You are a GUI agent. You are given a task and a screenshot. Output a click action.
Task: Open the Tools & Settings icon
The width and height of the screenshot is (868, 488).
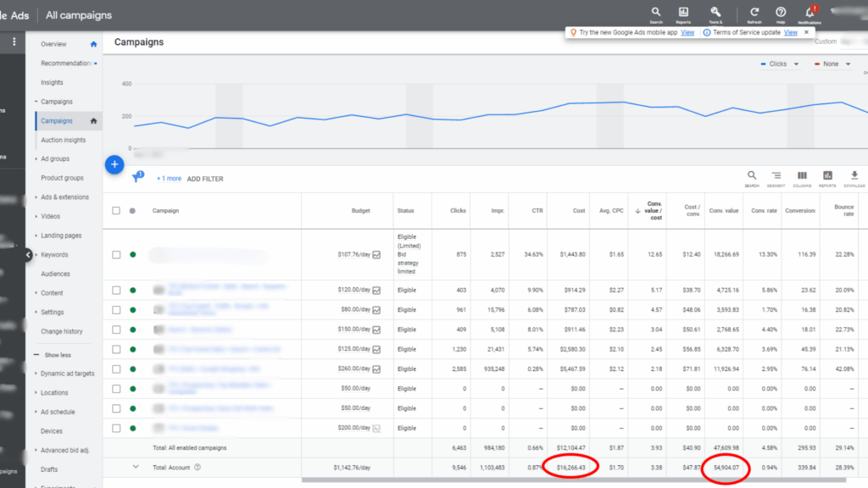coord(716,13)
